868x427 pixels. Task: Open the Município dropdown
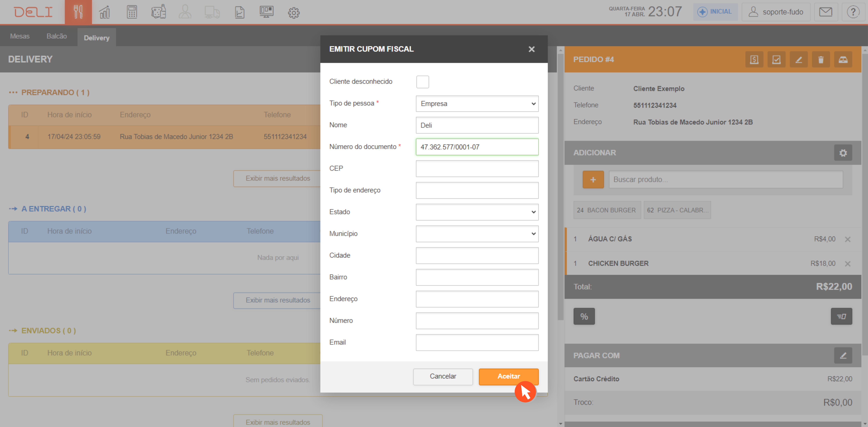[477, 234]
